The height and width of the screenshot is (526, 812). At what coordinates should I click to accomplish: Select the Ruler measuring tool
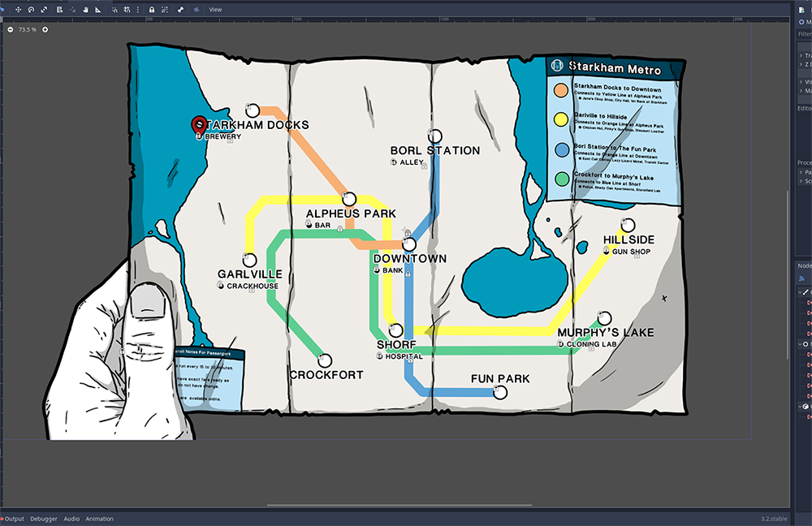98,10
